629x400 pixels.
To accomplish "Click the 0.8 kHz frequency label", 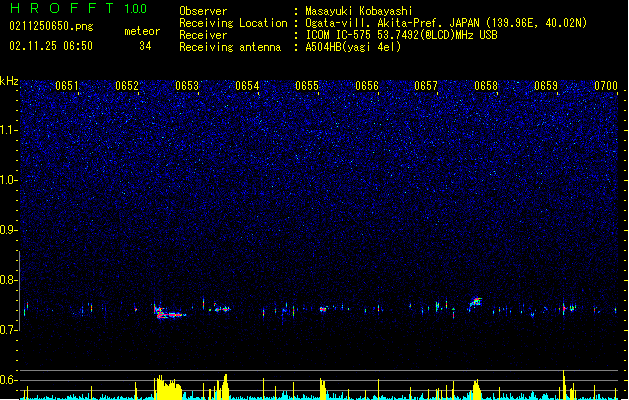I will pos(8,280).
